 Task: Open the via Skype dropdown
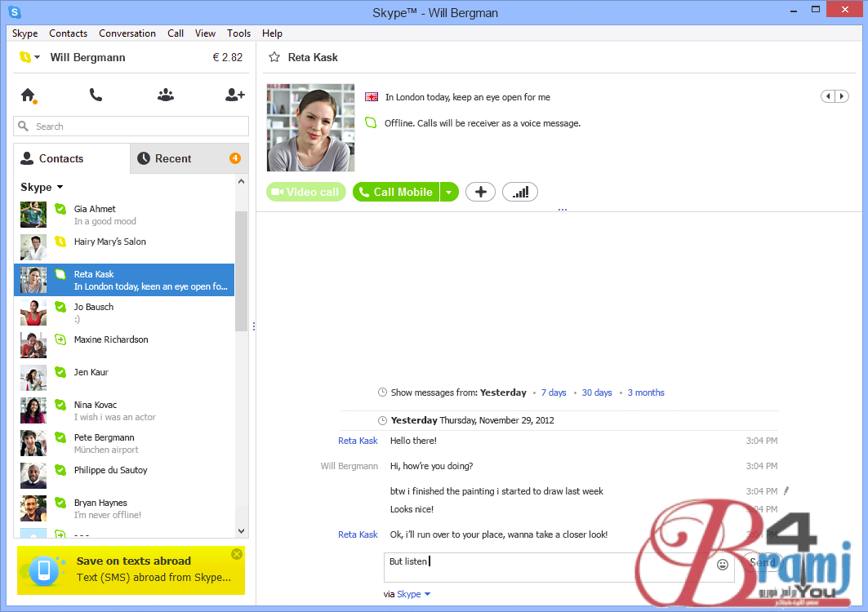(413, 594)
